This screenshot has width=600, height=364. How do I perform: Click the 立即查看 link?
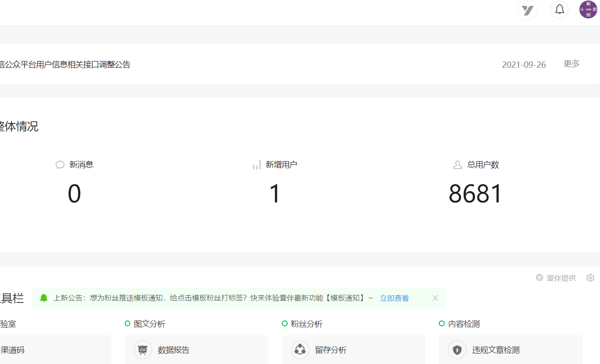pyautogui.click(x=394, y=298)
